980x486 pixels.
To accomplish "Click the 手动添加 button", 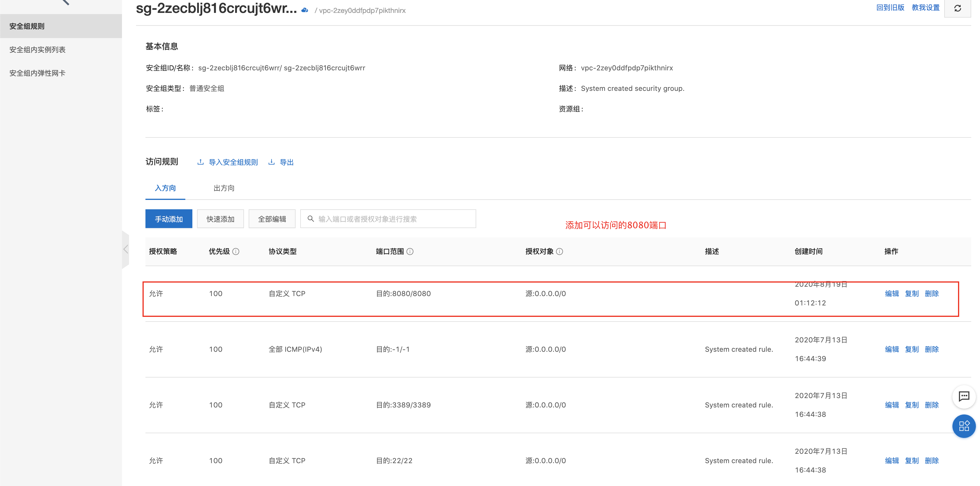I will point(169,219).
